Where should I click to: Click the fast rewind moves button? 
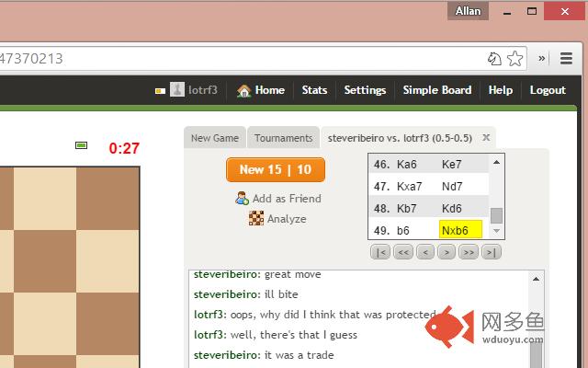coord(403,252)
